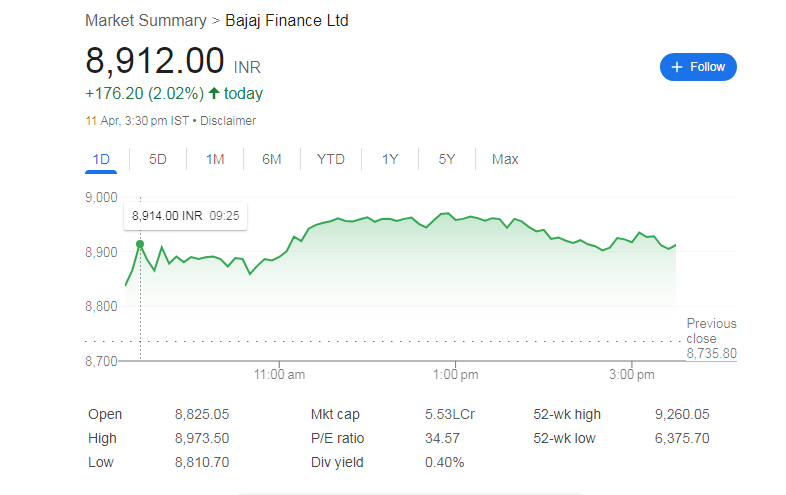Image resolution: width=786 pixels, height=495 pixels.
Task: Show the 5Y price history
Action: click(447, 159)
